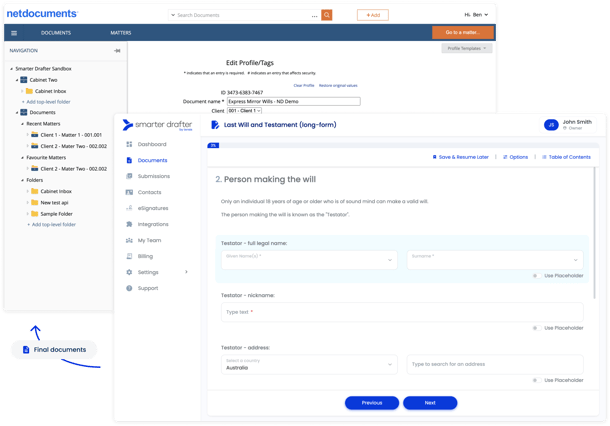Image resolution: width=610 pixels, height=426 pixels.
Task: Click the Settings gear icon in the sidebar
Action: click(x=129, y=272)
